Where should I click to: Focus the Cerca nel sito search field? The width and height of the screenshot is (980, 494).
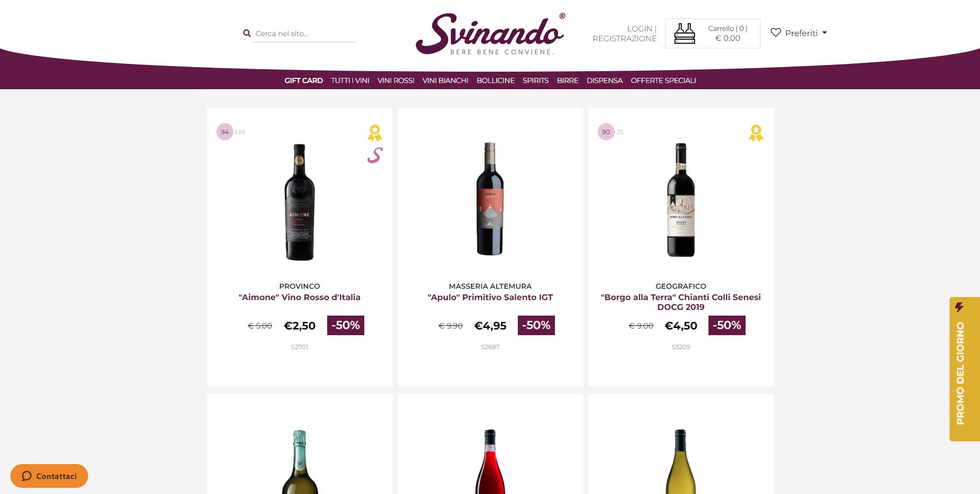tap(305, 34)
